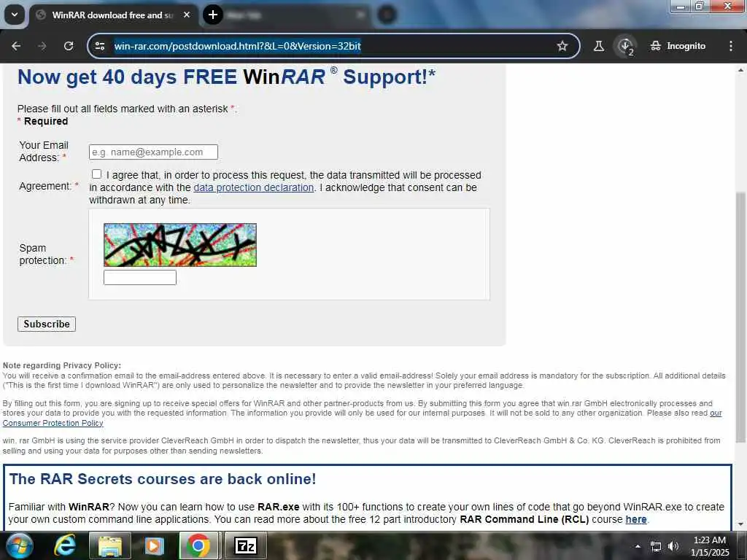Click the forward navigation arrow
747x560 pixels.
pos(42,46)
